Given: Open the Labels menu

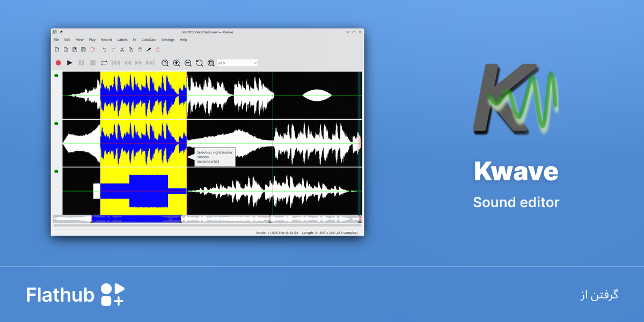Looking at the screenshot, I should click(x=122, y=40).
